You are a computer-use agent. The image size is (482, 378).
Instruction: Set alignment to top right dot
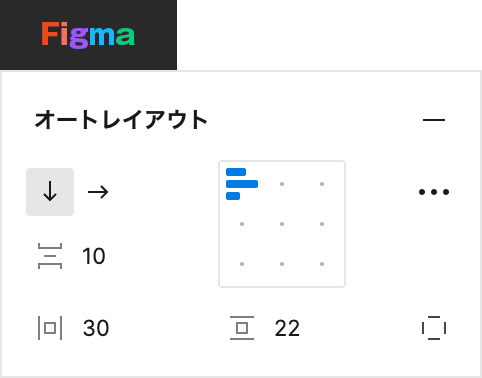point(322,184)
